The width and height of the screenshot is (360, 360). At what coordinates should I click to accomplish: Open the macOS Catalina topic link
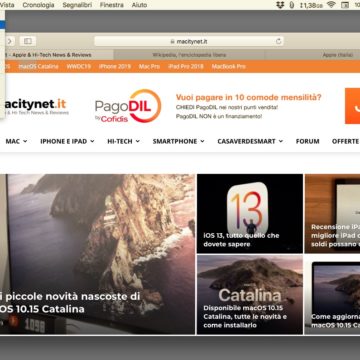(39, 66)
